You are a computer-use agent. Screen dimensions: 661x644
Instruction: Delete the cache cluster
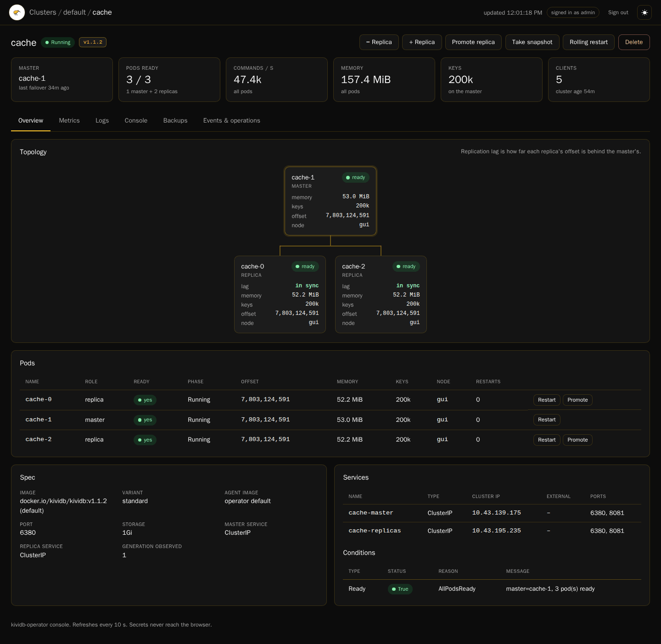[634, 42]
